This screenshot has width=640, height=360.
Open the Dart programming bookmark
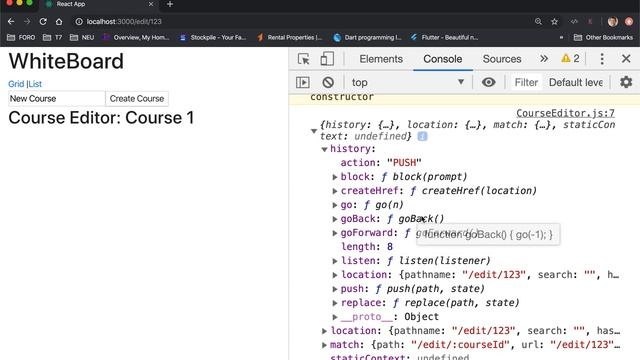(367, 38)
